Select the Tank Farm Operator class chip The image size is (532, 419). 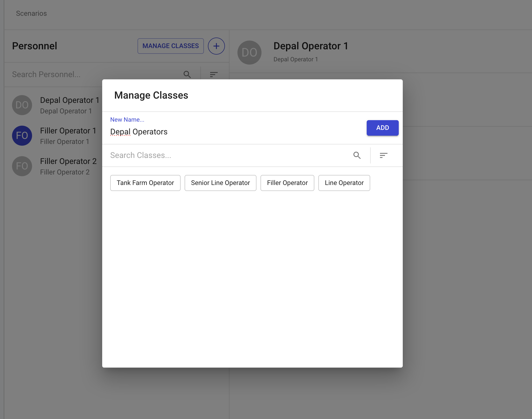pyautogui.click(x=145, y=183)
